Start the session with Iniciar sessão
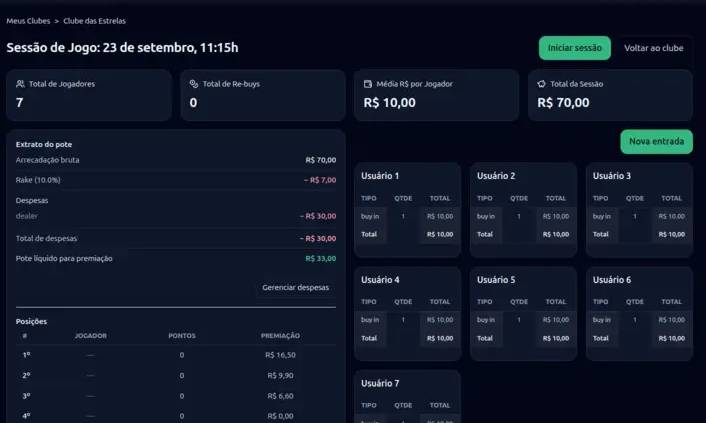 coord(574,48)
